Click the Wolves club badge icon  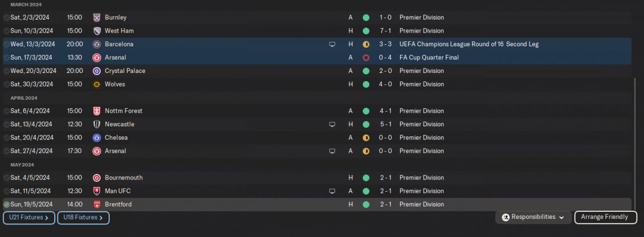point(97,84)
